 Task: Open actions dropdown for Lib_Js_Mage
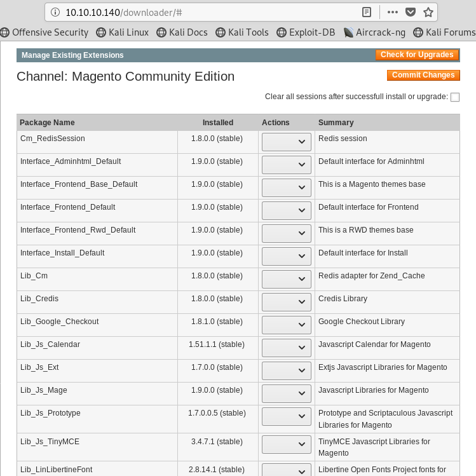286,393
